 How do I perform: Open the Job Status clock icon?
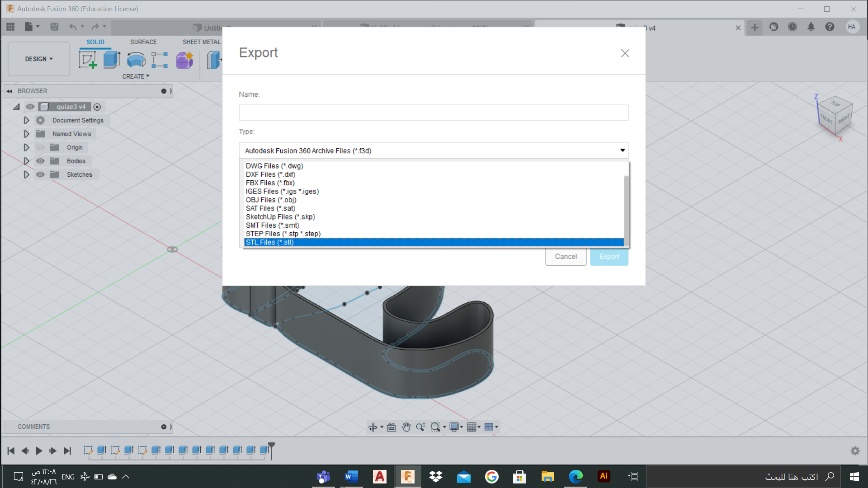click(x=793, y=27)
